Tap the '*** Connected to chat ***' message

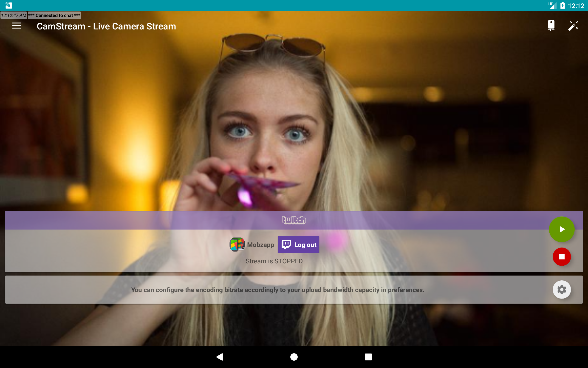[54, 15]
